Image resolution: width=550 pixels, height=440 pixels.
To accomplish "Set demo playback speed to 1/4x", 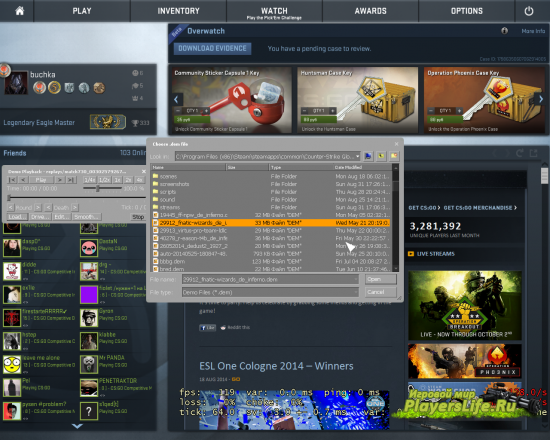I will [x=90, y=180].
